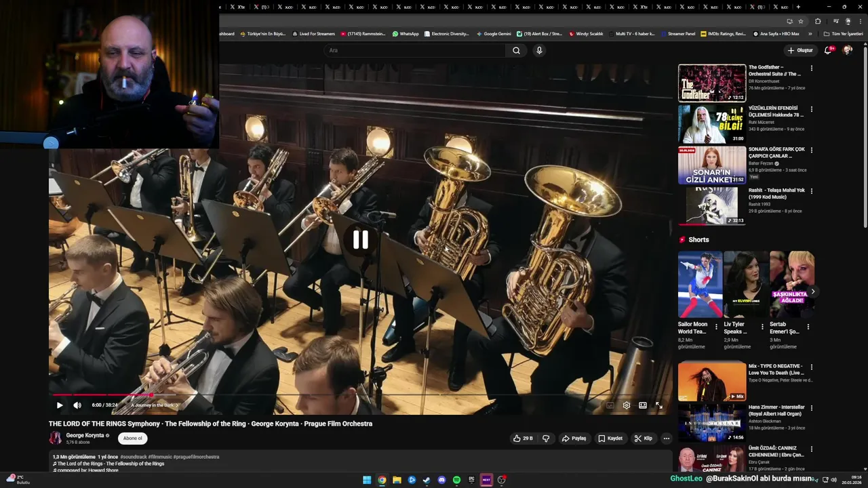The image size is (868, 488).
Task: Open options menu for the Rashit Telaşa Mahal Yok video
Action: (x=811, y=191)
